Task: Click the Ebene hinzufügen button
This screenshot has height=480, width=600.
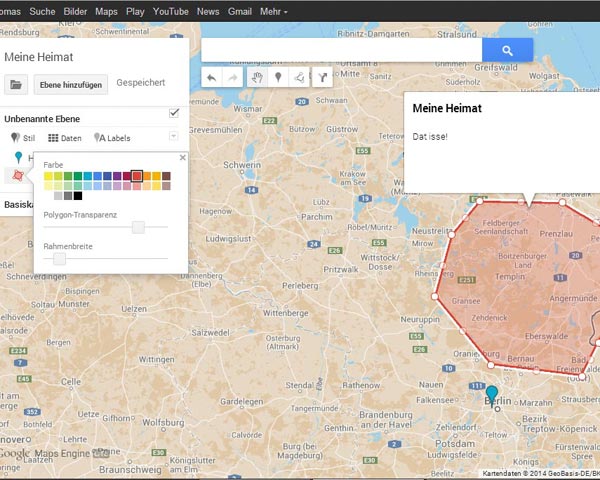Action: coord(71,85)
